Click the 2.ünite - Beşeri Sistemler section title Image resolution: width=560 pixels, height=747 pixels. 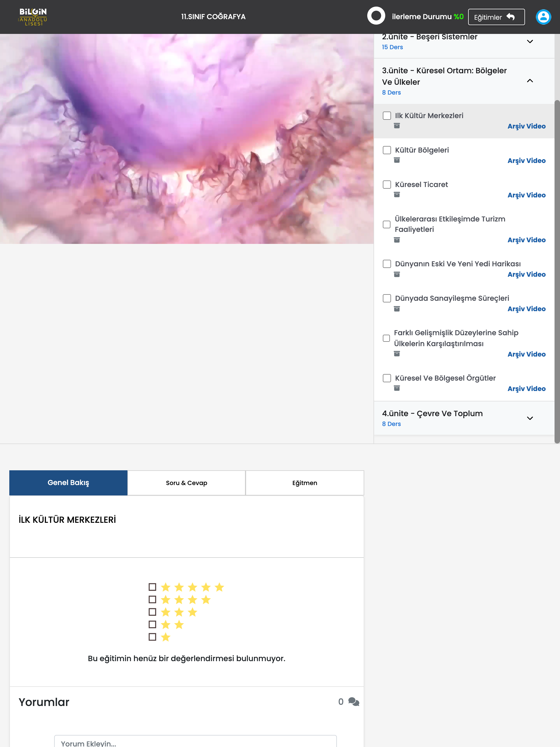[x=430, y=37]
